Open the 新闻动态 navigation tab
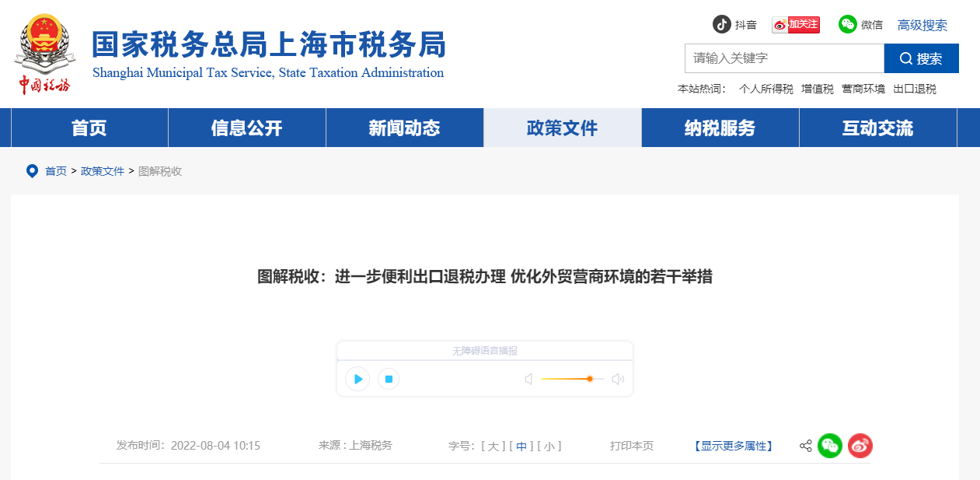 [x=405, y=128]
